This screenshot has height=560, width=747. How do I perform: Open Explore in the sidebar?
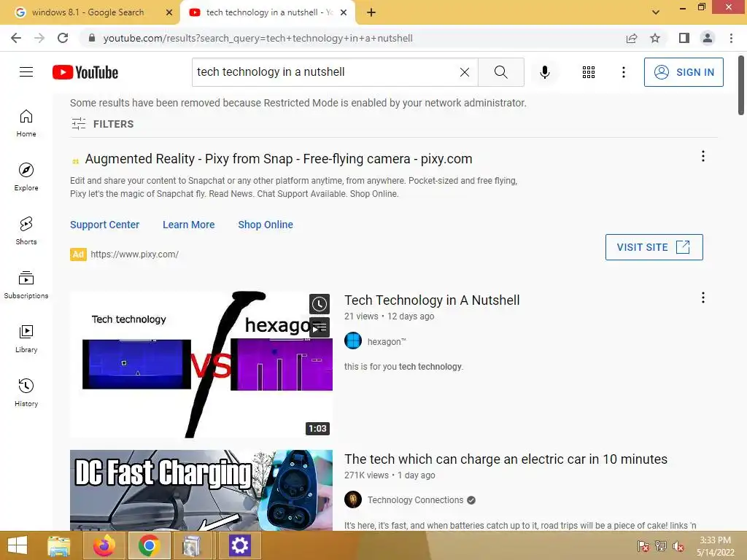click(x=26, y=177)
